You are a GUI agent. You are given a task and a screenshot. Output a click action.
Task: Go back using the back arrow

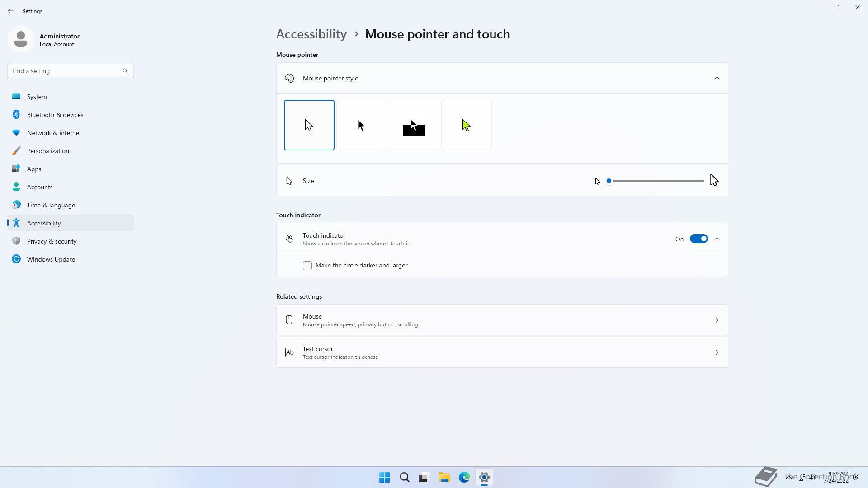click(x=11, y=11)
